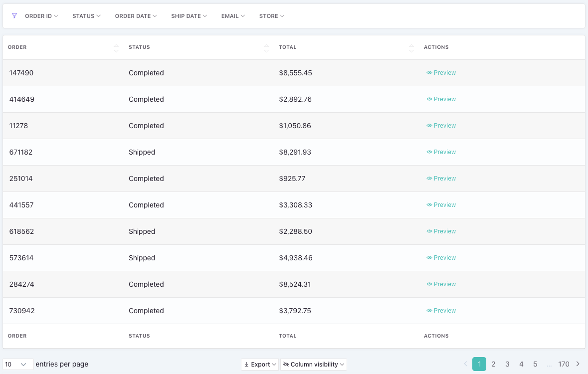Click the previous page arrow in pagination
The height and width of the screenshot is (374, 588).
(466, 364)
